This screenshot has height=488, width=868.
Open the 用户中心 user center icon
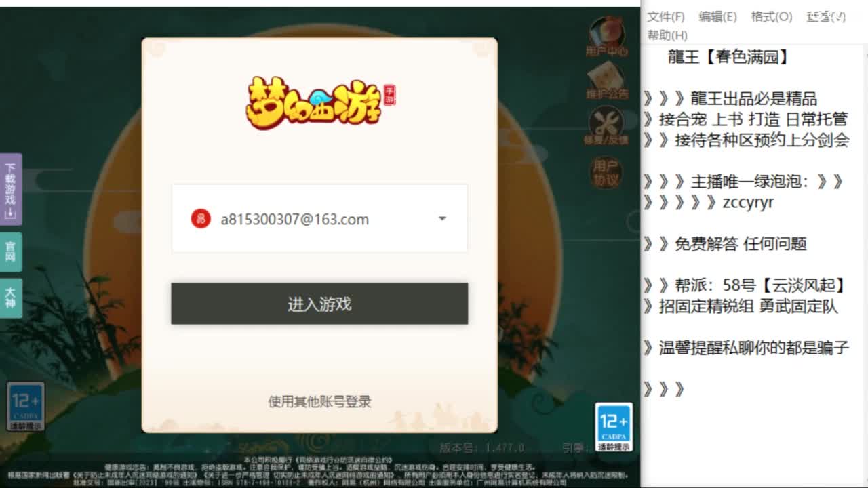coord(606,37)
